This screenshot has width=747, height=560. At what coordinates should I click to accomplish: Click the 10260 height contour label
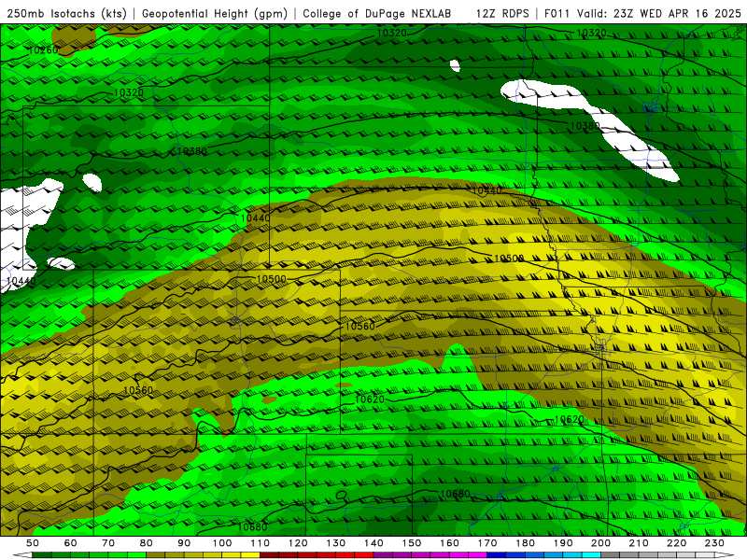coord(43,50)
